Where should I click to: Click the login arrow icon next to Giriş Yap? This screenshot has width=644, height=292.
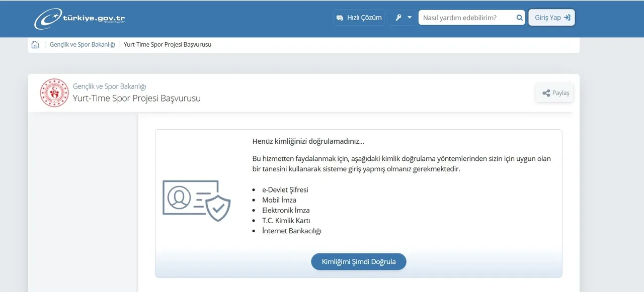point(566,17)
